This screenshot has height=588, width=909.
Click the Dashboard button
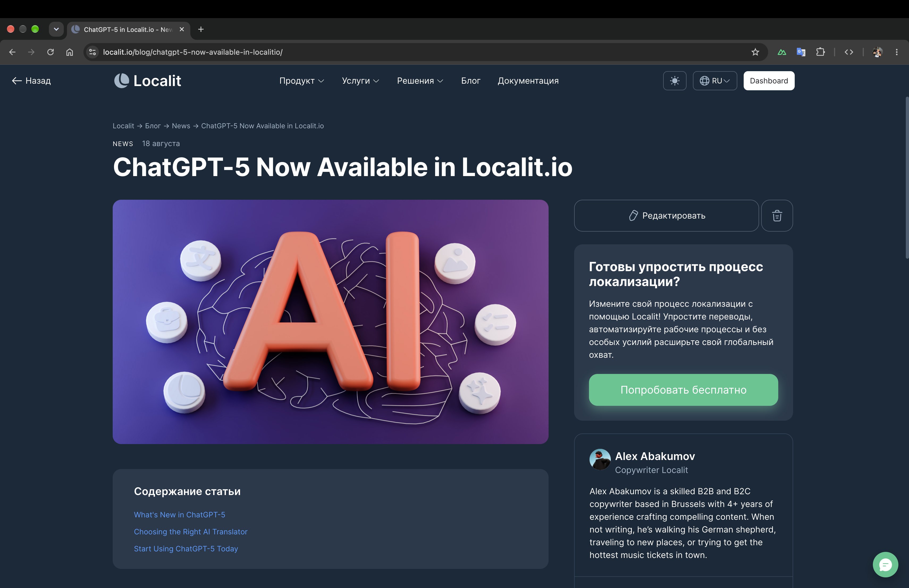(769, 81)
